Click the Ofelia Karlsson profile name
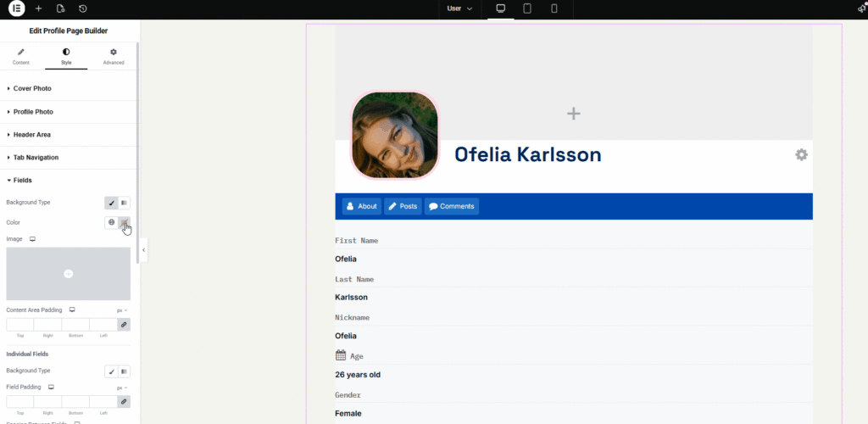The height and width of the screenshot is (424, 868). tap(528, 154)
